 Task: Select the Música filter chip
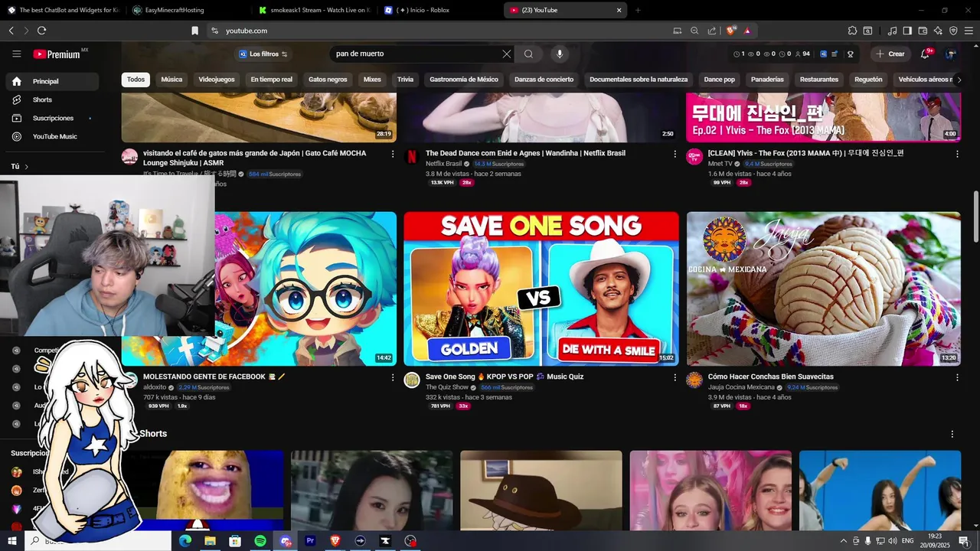tap(171, 80)
